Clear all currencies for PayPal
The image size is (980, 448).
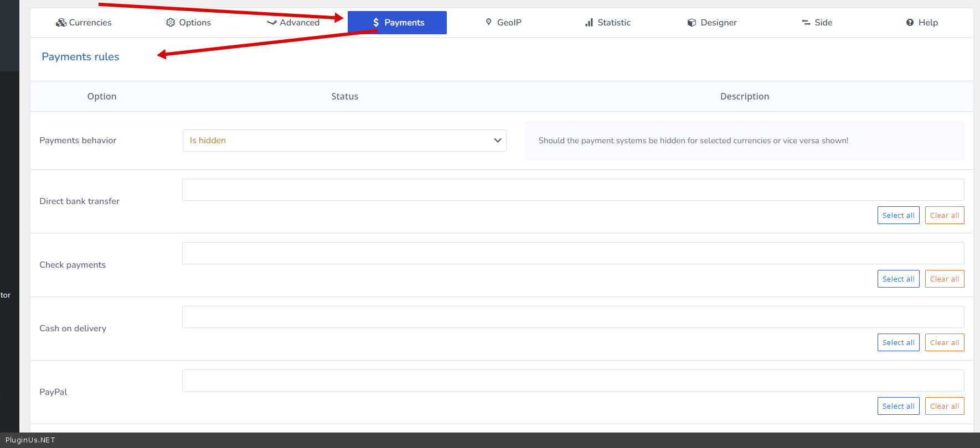click(x=944, y=406)
